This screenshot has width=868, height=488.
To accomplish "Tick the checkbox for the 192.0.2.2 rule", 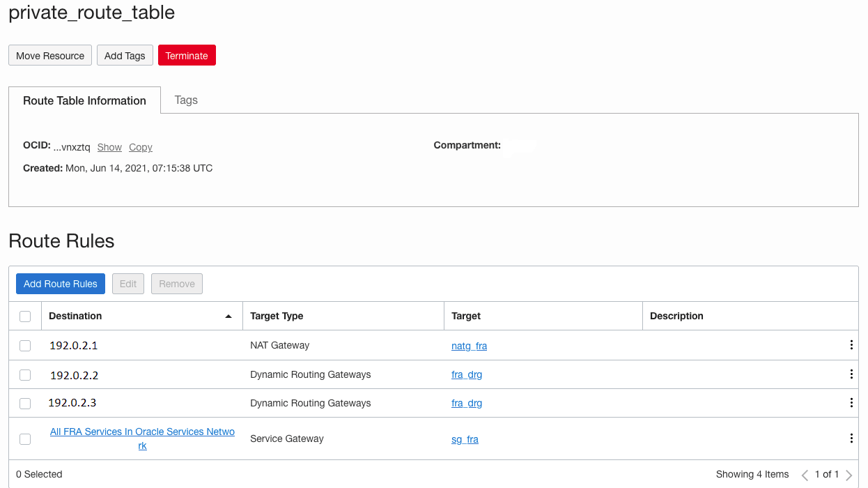I will coord(25,375).
